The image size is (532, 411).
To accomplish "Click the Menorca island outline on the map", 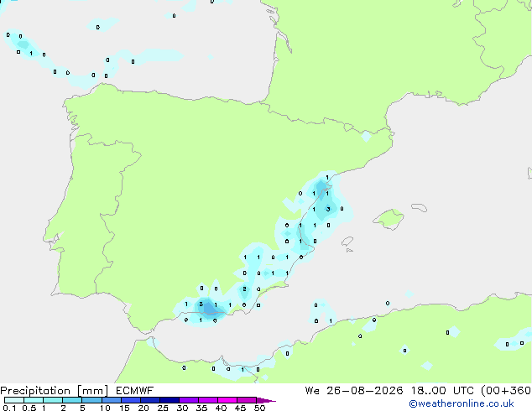I will 420,207.
